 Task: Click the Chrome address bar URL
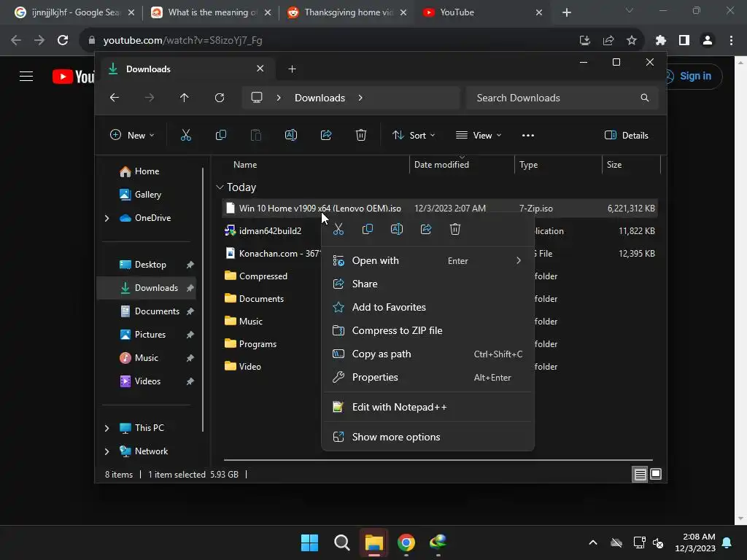coord(183,41)
